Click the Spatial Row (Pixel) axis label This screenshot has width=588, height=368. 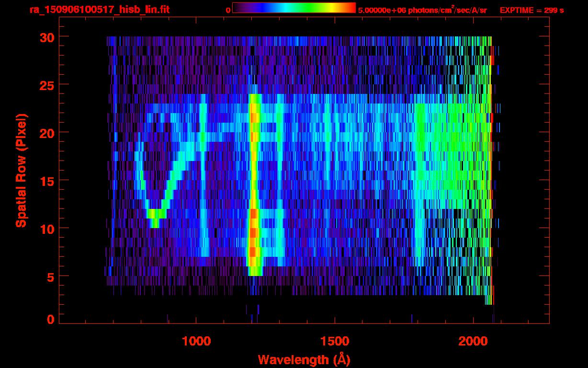[x=22, y=170]
